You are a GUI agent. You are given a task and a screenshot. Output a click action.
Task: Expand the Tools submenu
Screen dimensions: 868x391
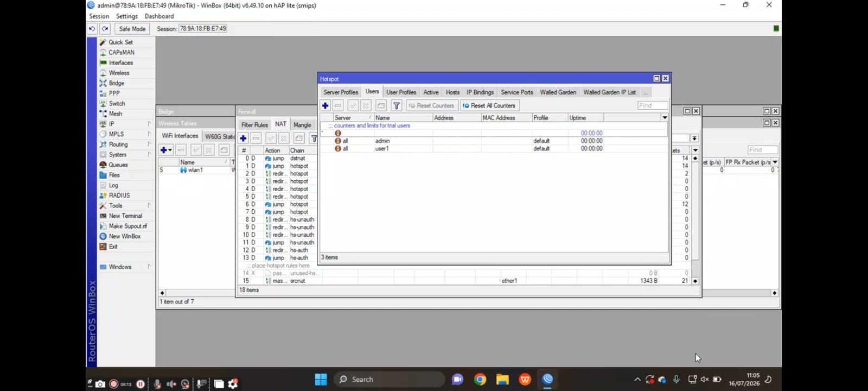[x=149, y=206]
